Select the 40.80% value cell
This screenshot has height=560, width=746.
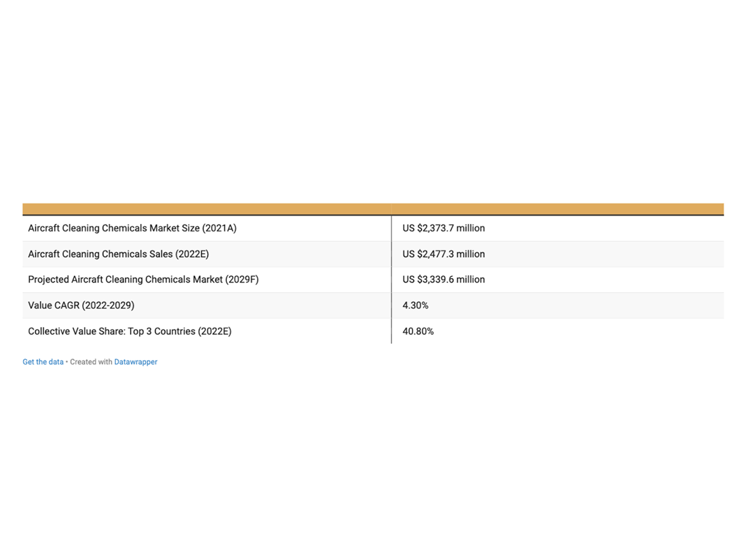click(418, 331)
